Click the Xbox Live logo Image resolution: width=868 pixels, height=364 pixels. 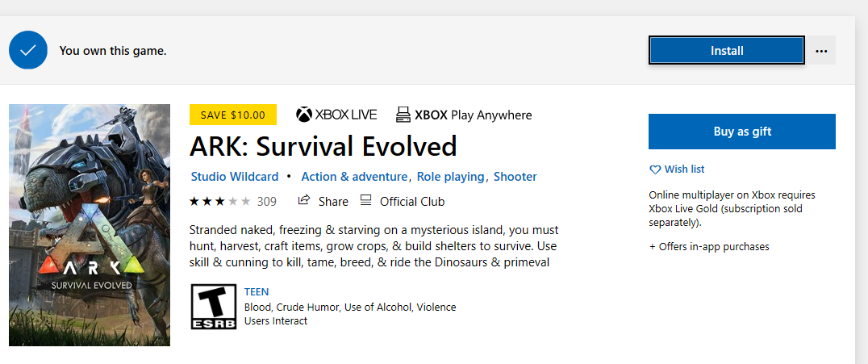336,115
